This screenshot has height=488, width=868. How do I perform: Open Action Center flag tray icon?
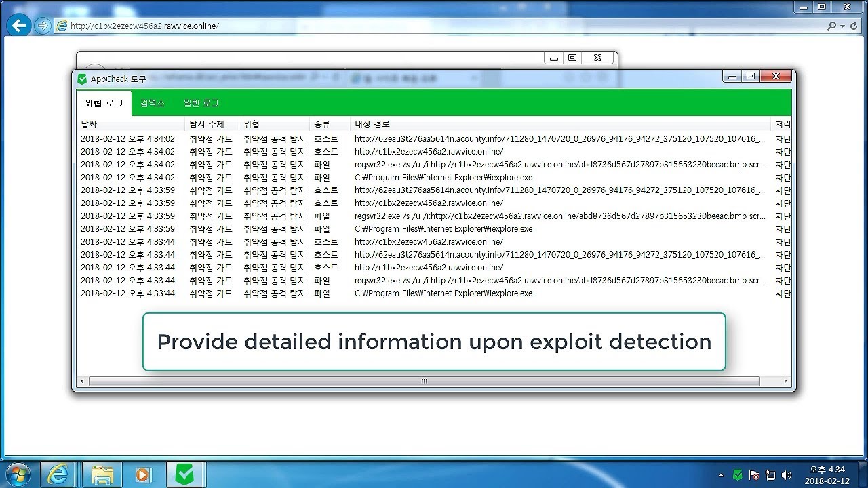point(754,475)
